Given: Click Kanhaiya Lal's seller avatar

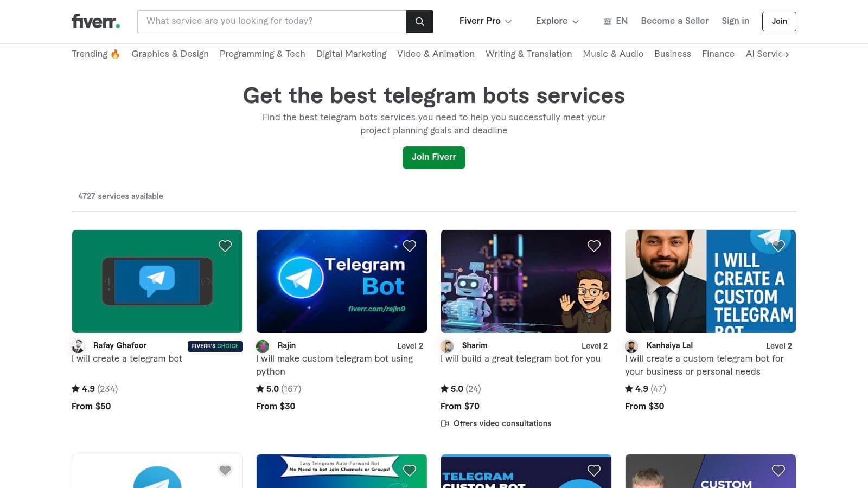Looking at the screenshot, I should (631, 346).
